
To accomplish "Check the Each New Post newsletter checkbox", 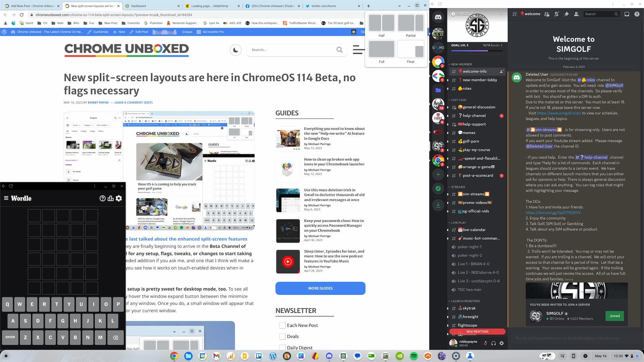I will pos(282,325).
